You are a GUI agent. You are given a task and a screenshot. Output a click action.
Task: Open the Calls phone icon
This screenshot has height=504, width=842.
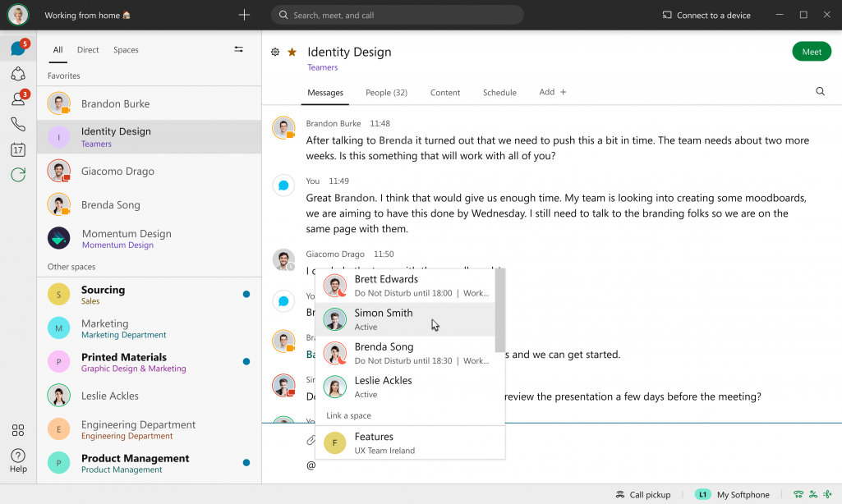17,124
